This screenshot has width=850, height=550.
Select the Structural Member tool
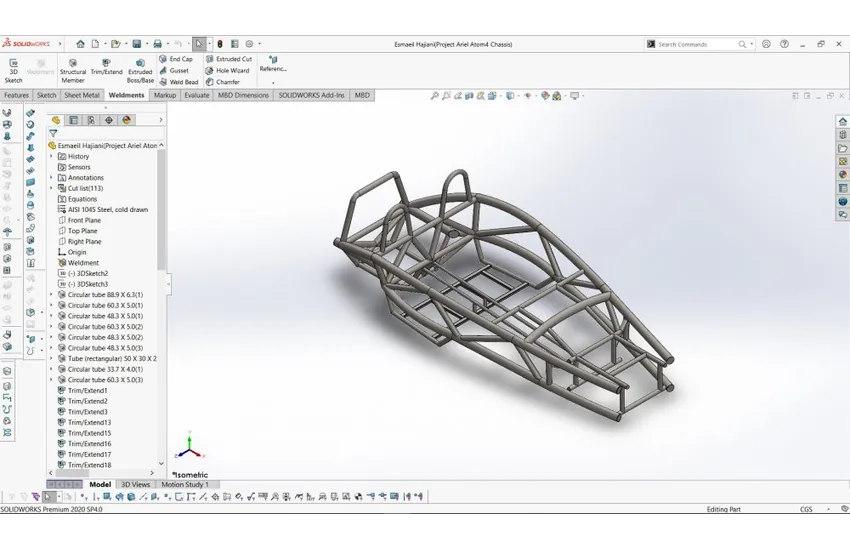coord(73,71)
